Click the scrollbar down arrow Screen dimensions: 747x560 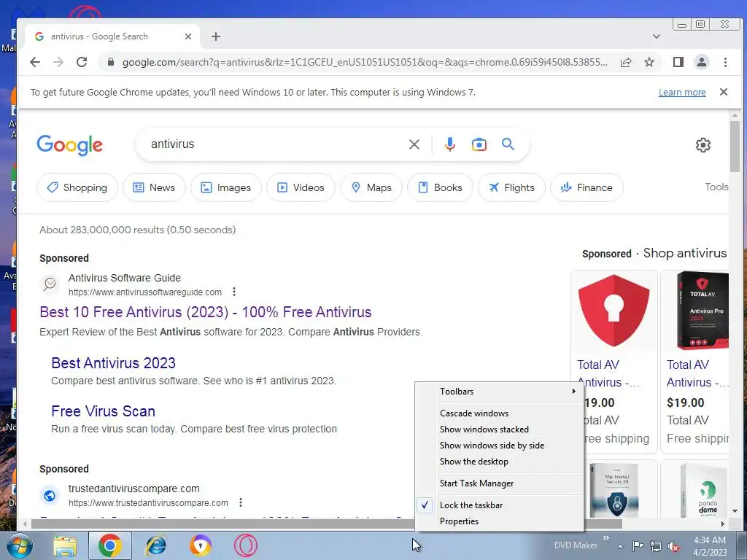coord(735,511)
